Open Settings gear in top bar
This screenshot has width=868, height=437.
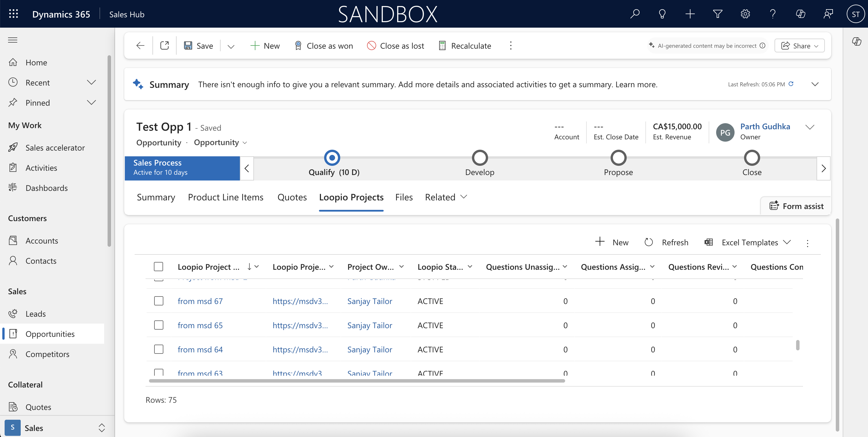[x=745, y=14]
